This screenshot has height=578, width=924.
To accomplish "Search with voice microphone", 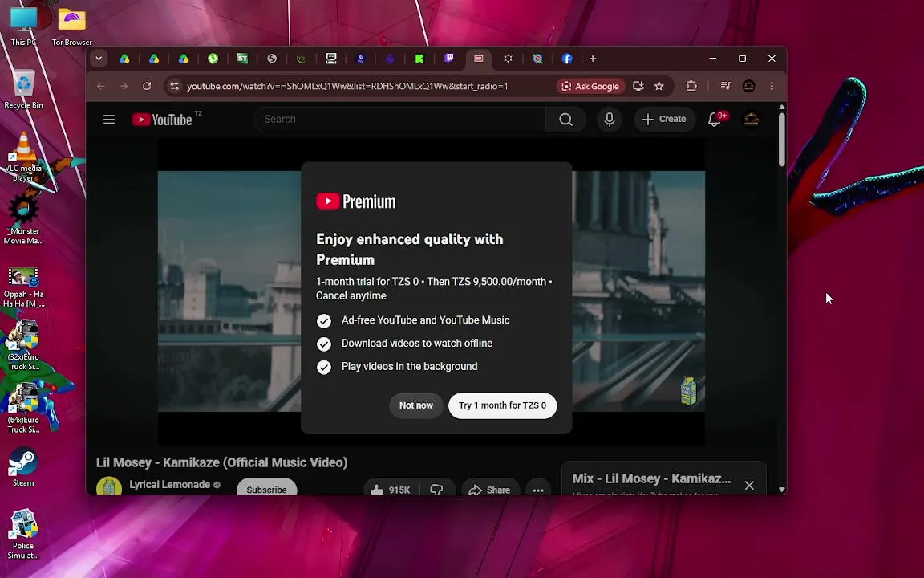I will [610, 120].
